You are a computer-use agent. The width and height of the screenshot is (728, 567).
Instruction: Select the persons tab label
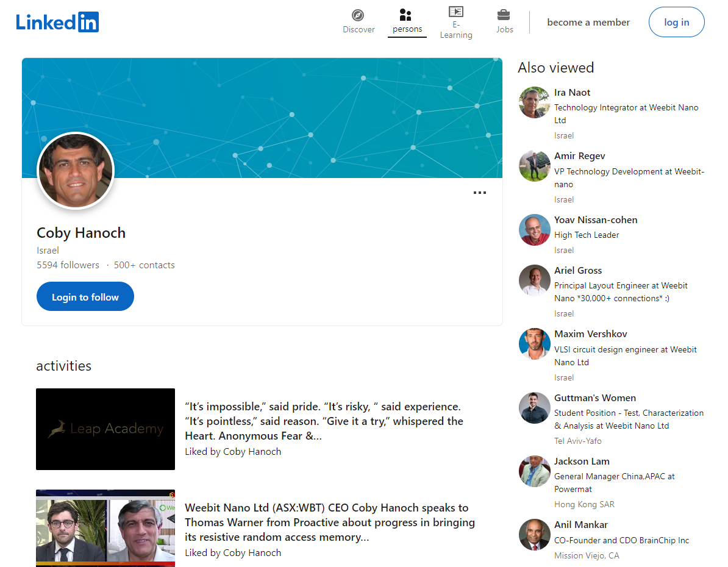click(x=407, y=29)
